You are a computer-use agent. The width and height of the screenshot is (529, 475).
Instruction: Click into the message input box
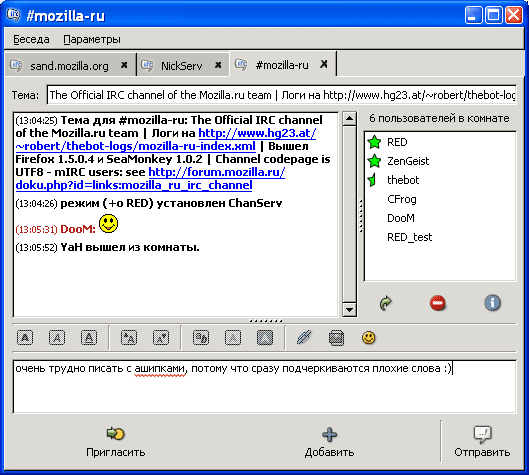click(264, 386)
